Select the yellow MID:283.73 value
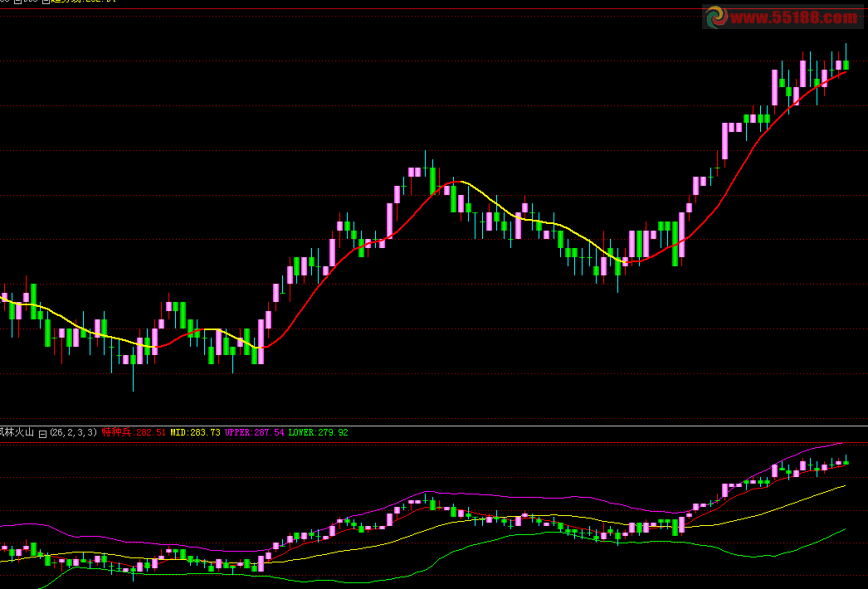This screenshot has width=868, height=589. tap(195, 432)
